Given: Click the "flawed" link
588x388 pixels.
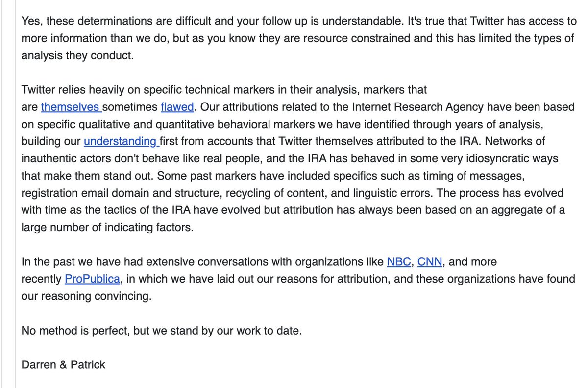Looking at the screenshot, I should tap(177, 106).
